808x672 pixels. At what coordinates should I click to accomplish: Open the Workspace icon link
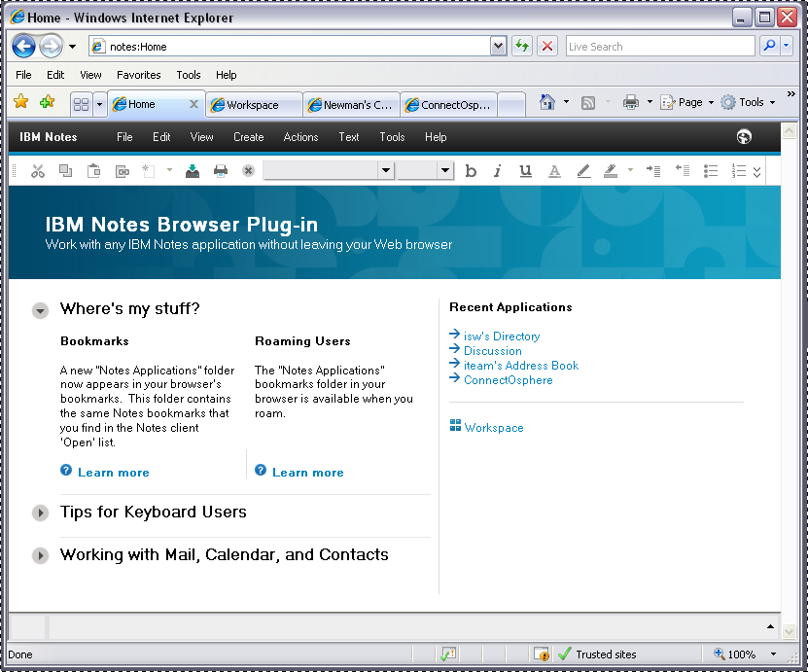pyautogui.click(x=493, y=428)
